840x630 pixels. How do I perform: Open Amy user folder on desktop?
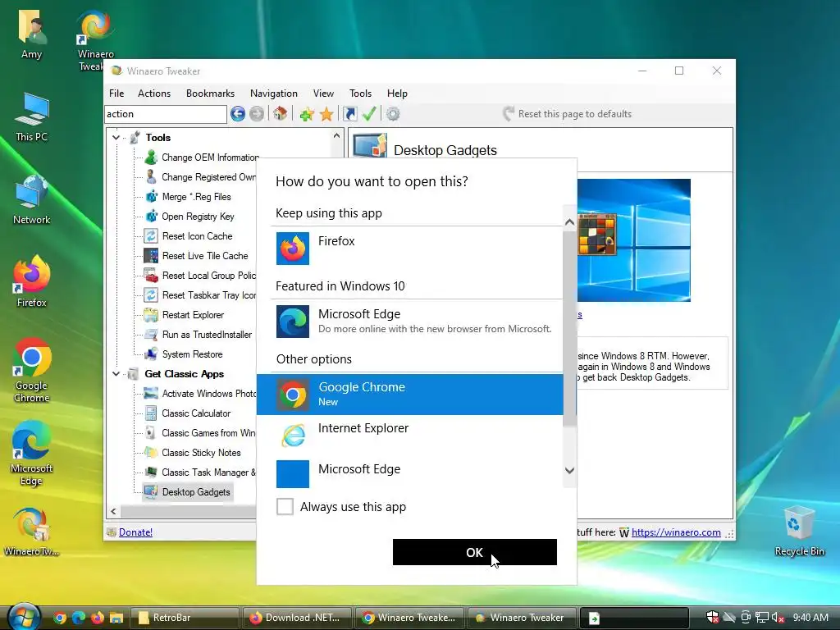click(x=32, y=34)
